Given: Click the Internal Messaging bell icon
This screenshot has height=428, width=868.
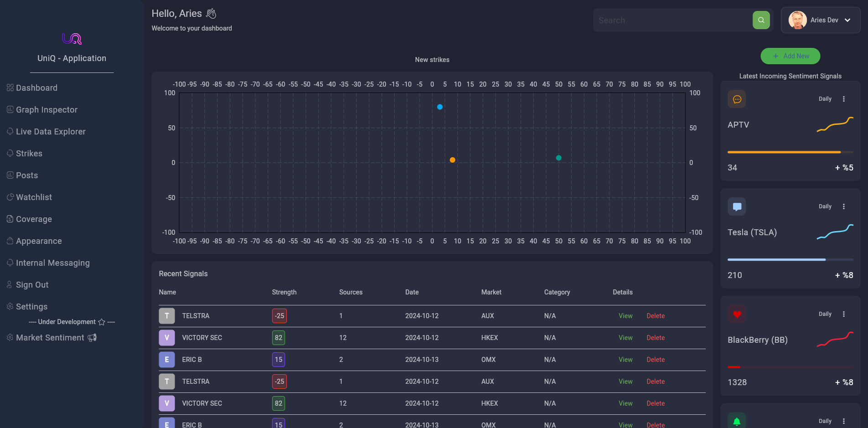Looking at the screenshot, I should click(x=10, y=263).
